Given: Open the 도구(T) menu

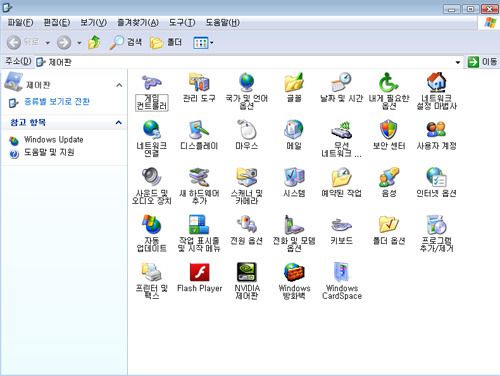Looking at the screenshot, I should [182, 23].
